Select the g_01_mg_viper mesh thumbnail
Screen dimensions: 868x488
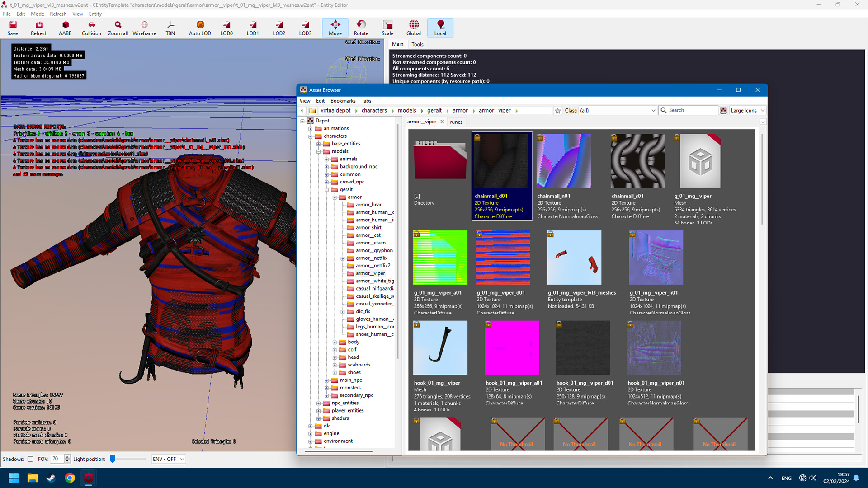click(x=700, y=161)
